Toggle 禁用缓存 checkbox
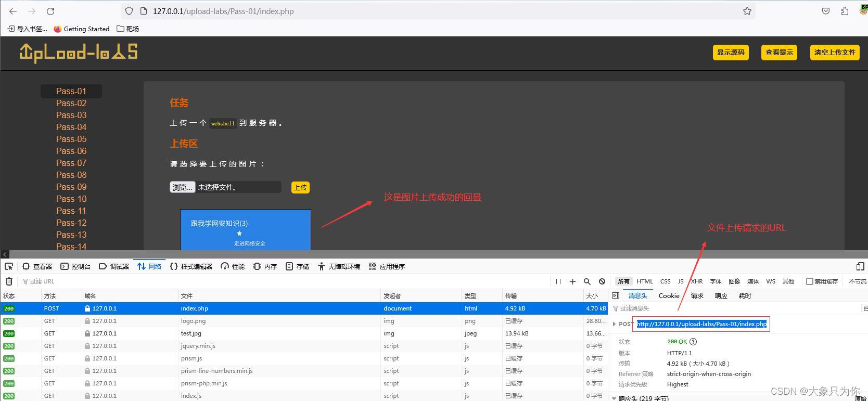868x401 pixels. (x=810, y=281)
